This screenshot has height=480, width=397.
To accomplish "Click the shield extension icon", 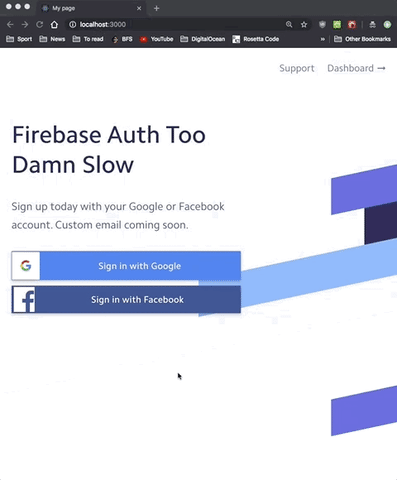I will click(322, 24).
